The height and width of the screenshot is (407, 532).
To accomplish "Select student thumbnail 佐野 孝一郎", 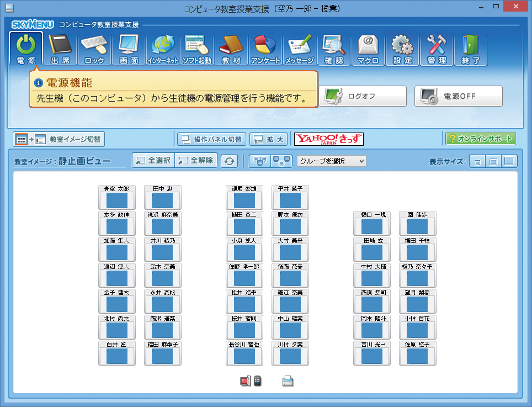I will coord(244,275).
